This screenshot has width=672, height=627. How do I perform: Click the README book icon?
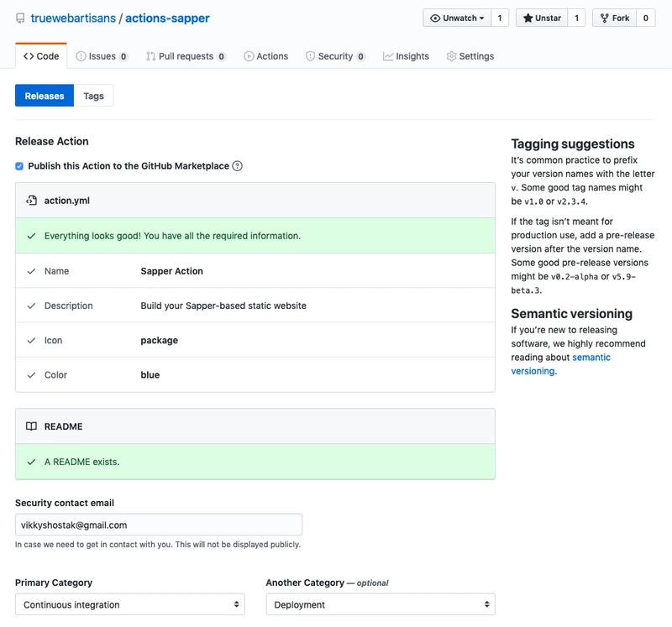(x=31, y=426)
